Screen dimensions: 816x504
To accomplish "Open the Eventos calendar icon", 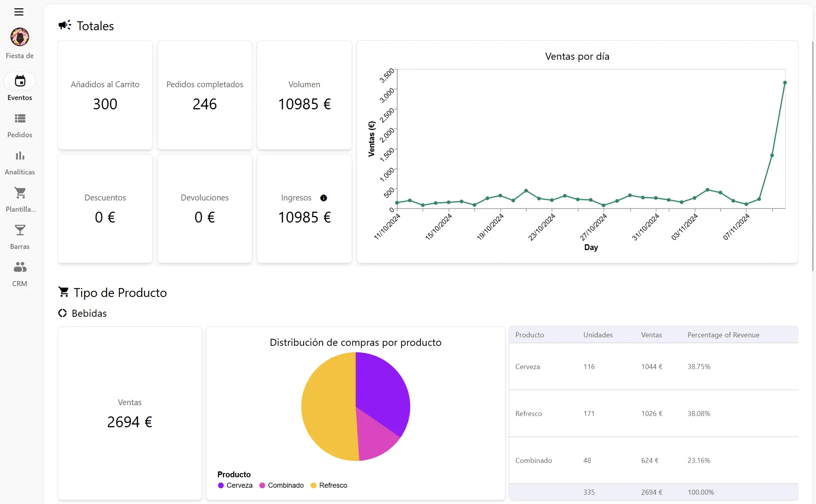I will pos(20,81).
